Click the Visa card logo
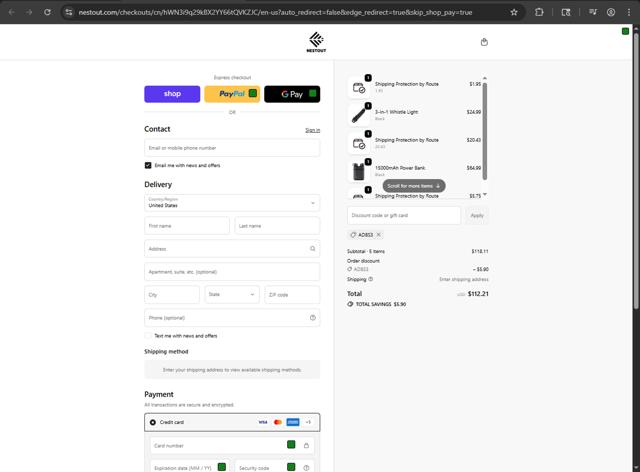The width and height of the screenshot is (640, 472). click(263, 422)
